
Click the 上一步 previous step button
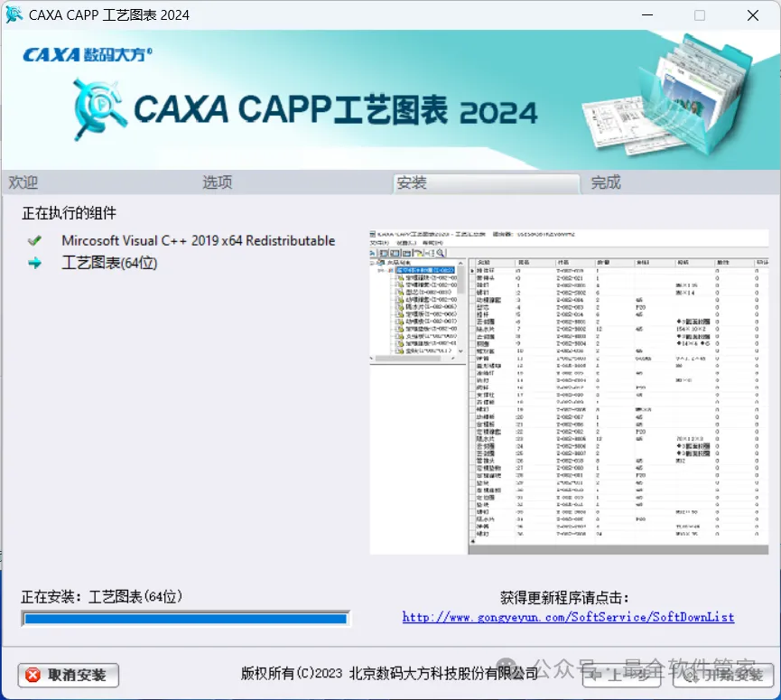click(621, 675)
